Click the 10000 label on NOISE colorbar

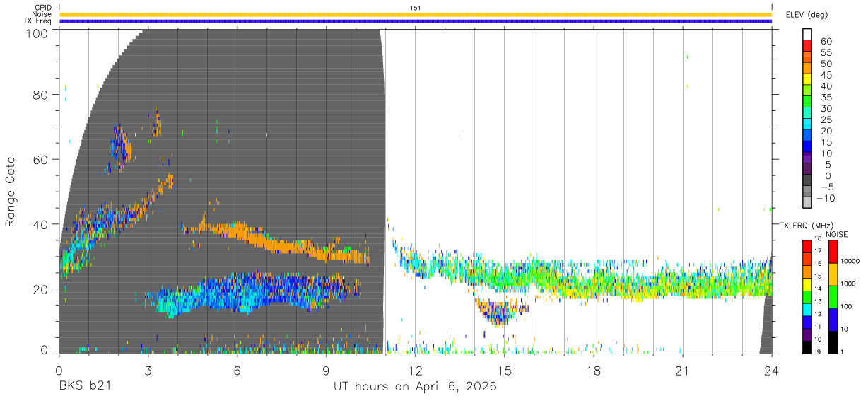(850, 261)
